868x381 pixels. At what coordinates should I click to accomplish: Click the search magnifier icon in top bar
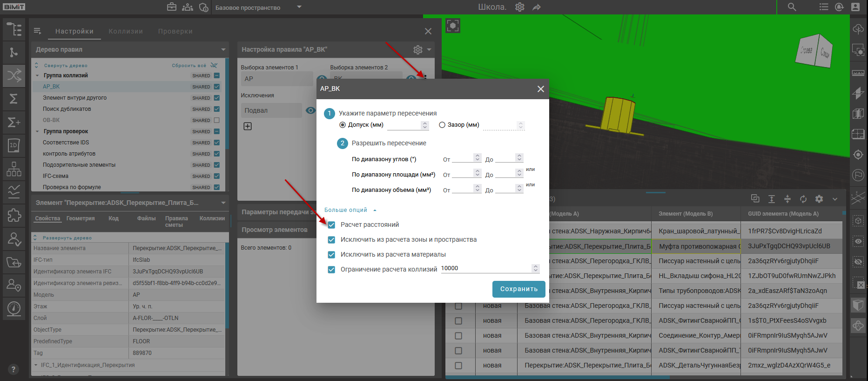792,7
